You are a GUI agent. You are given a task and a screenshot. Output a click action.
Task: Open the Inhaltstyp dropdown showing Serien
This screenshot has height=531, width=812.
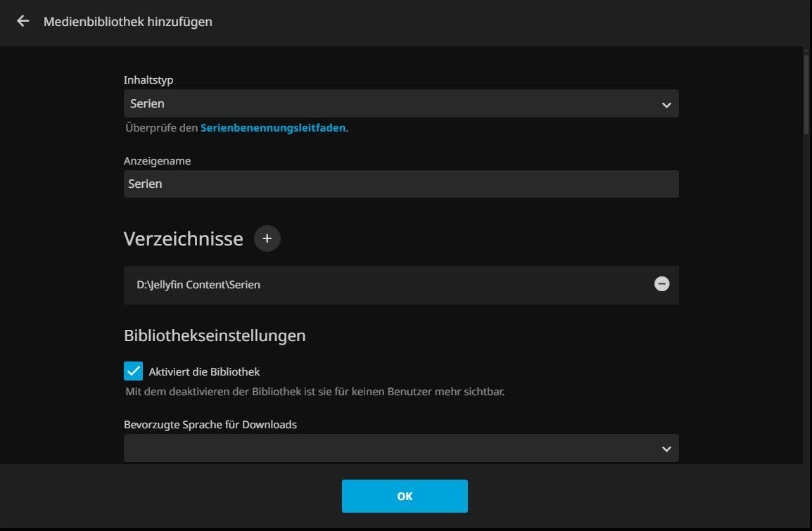(x=394, y=103)
